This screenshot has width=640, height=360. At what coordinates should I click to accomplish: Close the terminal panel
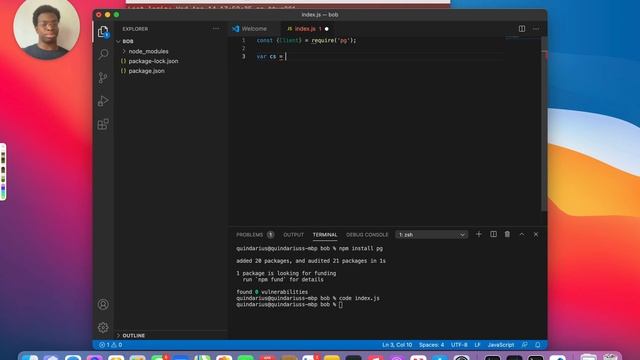(x=536, y=234)
